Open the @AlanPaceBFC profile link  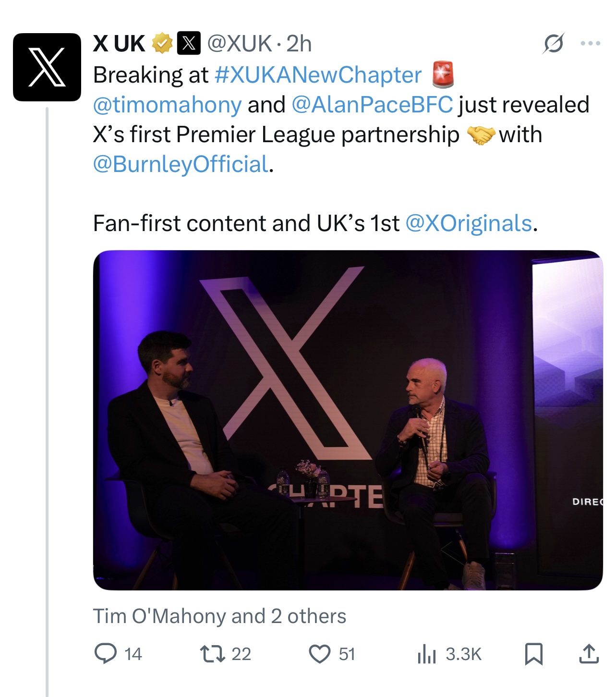click(x=372, y=105)
